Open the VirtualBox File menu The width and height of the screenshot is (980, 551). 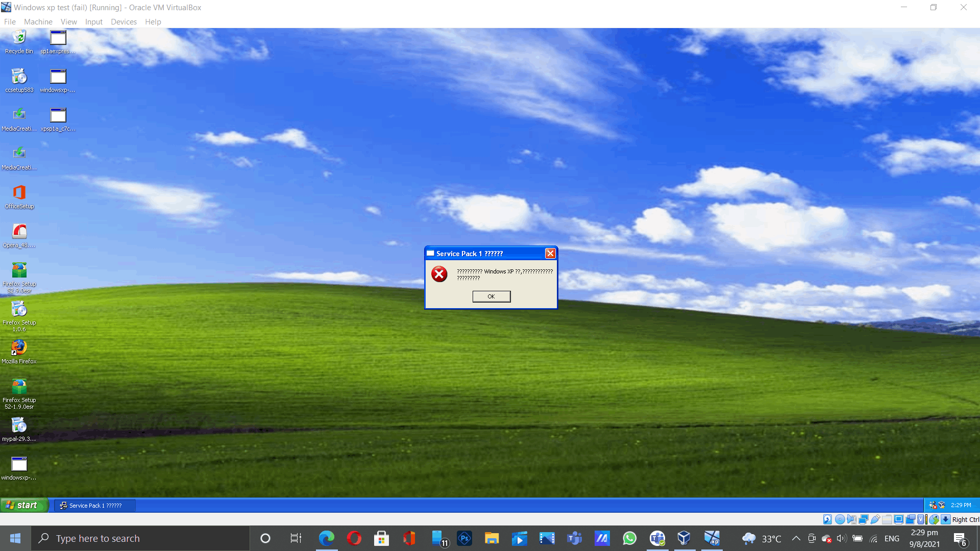(10, 22)
